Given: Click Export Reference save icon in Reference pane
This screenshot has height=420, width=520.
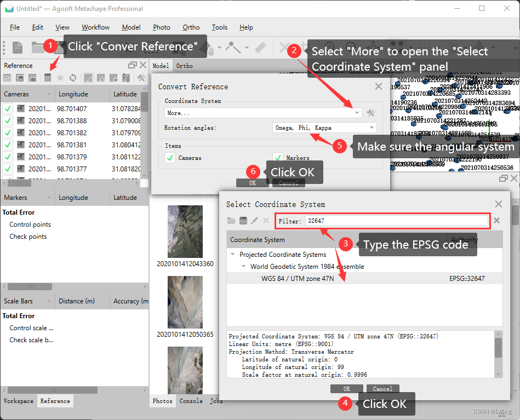Looking at the screenshot, I should (x=20, y=78).
